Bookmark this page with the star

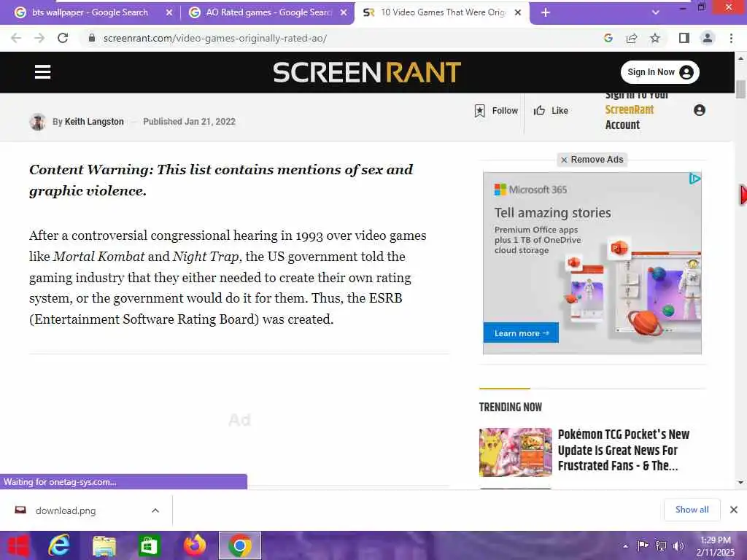point(655,38)
